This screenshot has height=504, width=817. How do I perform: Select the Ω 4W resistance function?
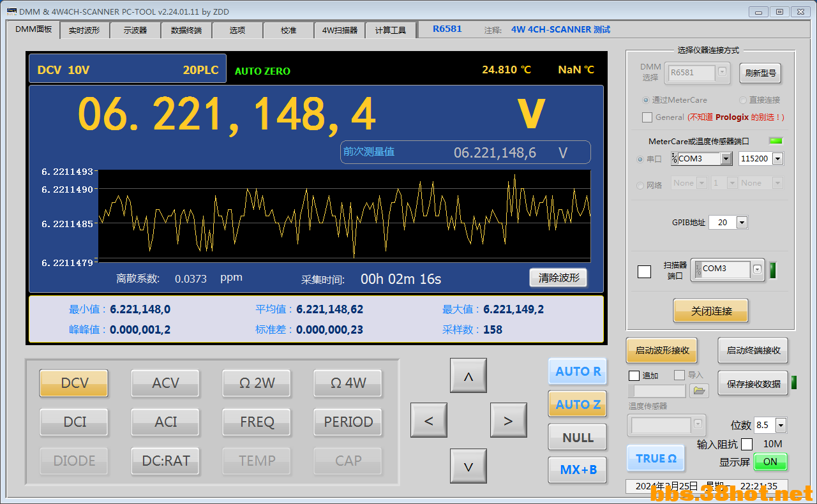coord(348,383)
